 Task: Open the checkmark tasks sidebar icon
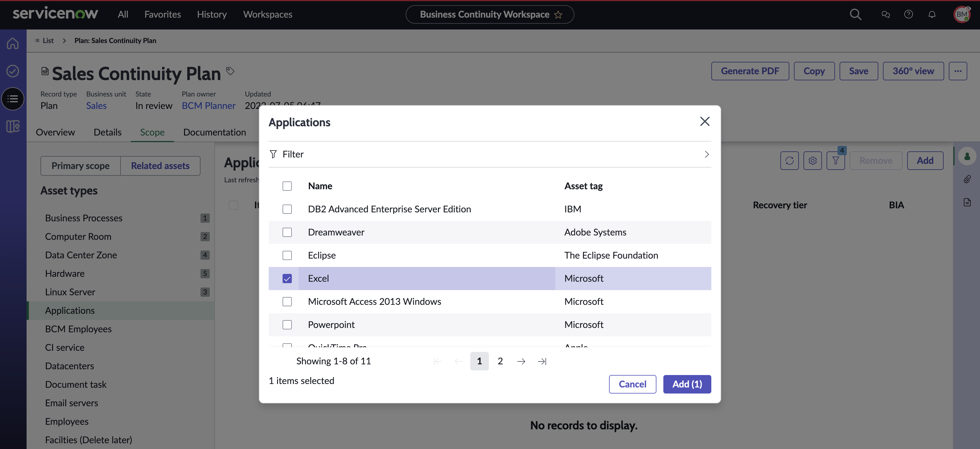pos(12,71)
